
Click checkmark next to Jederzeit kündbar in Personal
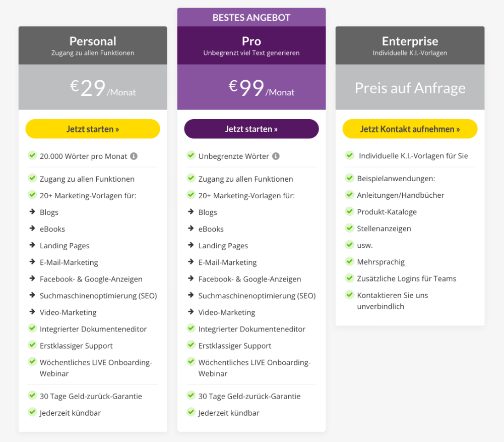coord(32,412)
